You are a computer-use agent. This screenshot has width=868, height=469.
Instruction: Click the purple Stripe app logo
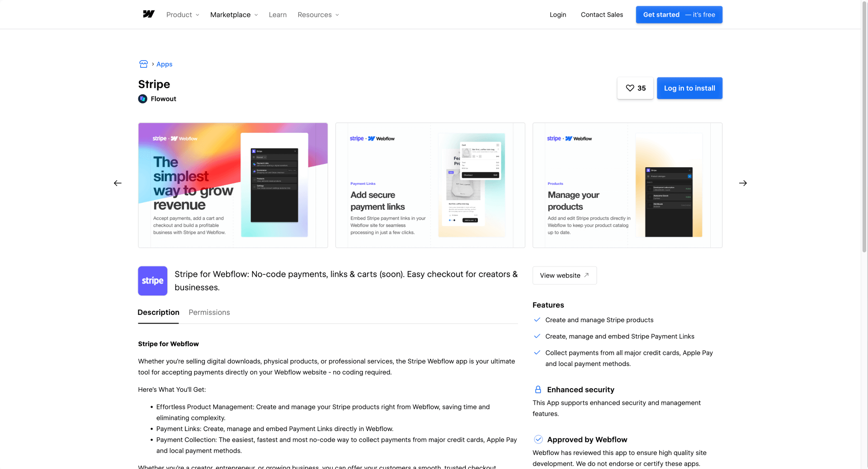(x=153, y=281)
